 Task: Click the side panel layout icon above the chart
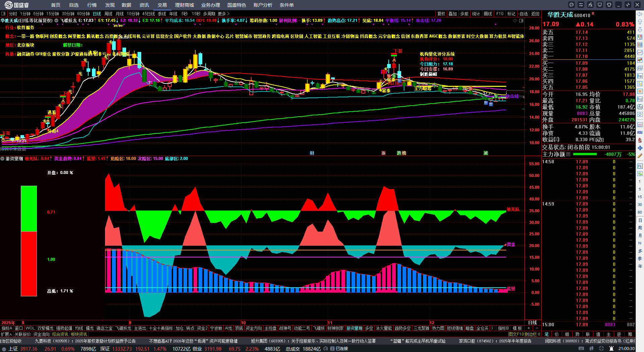[521, 20]
